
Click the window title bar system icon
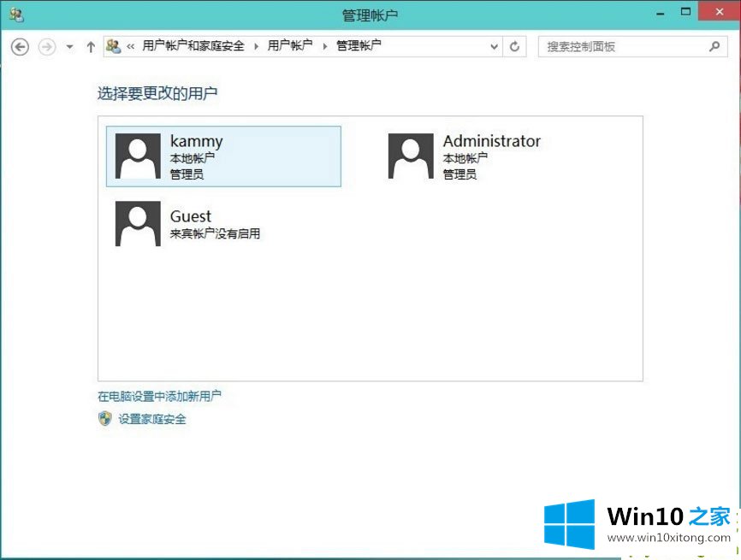tap(16, 15)
